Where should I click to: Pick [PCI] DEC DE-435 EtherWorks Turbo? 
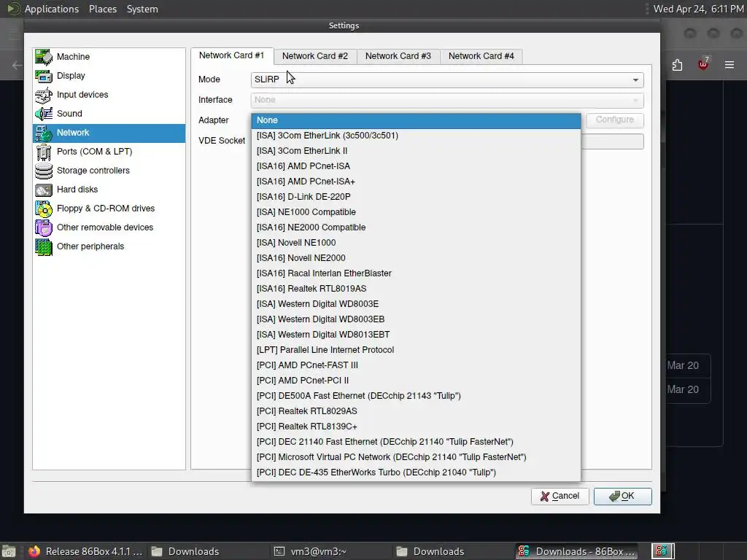click(416, 472)
